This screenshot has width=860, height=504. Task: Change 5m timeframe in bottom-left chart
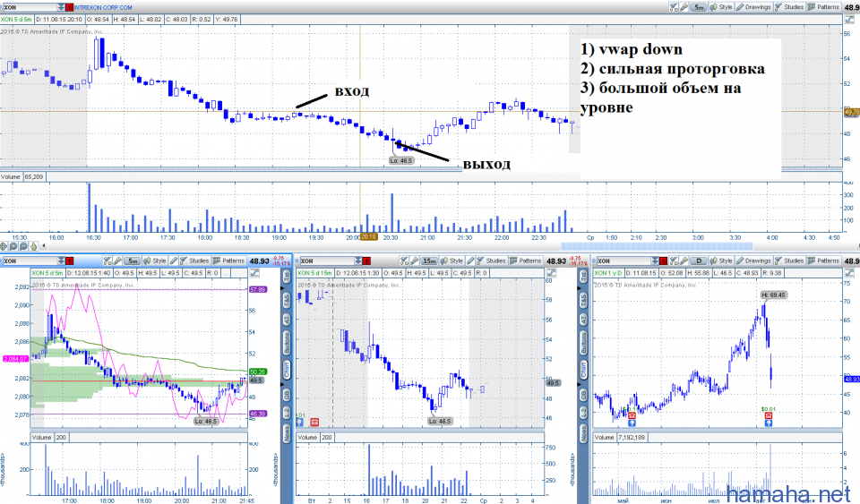[x=133, y=261]
